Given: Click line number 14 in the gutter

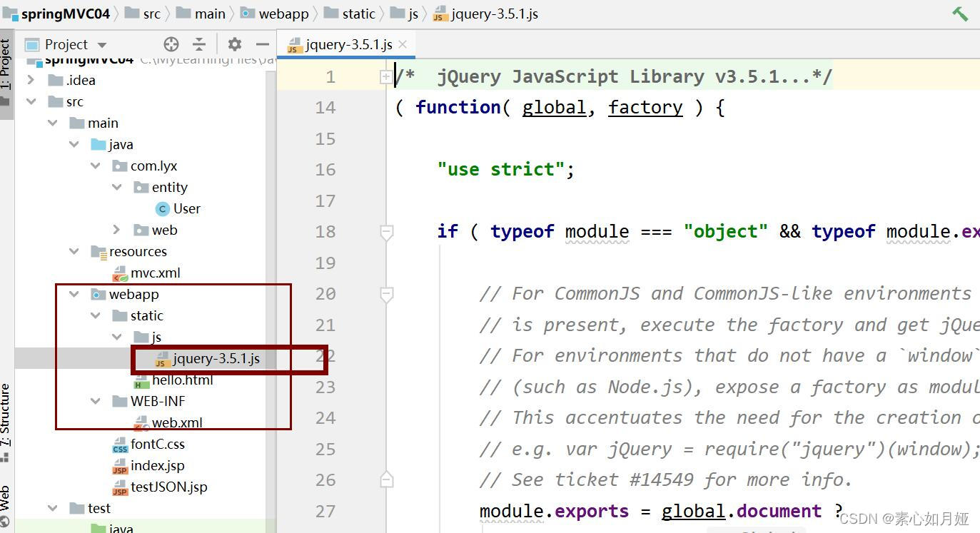Looking at the screenshot, I should pyautogui.click(x=325, y=107).
